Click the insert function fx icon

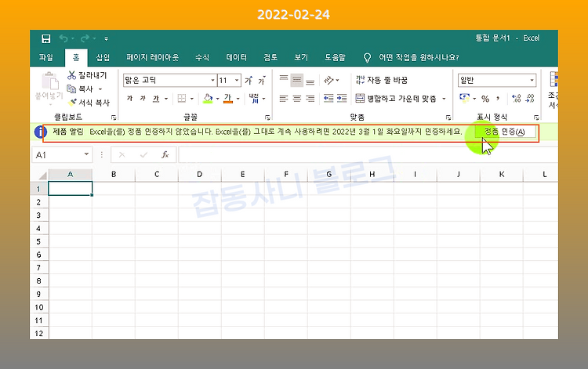[x=165, y=154]
